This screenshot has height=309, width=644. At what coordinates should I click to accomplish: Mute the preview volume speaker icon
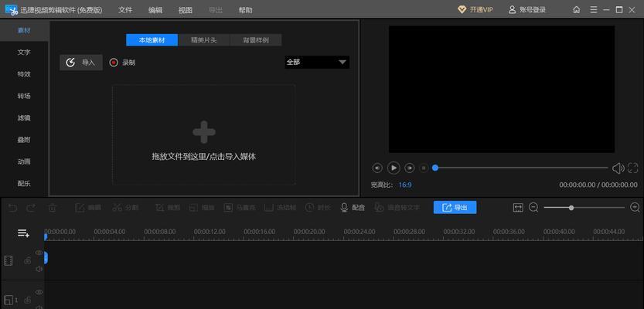618,168
